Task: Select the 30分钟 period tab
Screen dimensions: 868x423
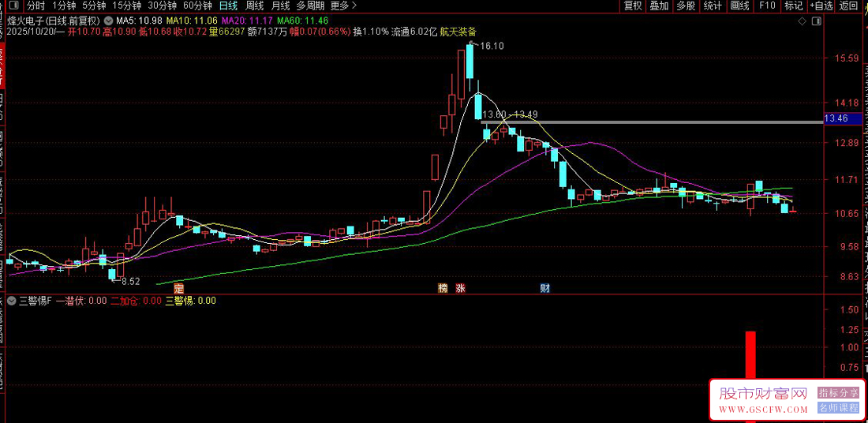Action: point(163,6)
